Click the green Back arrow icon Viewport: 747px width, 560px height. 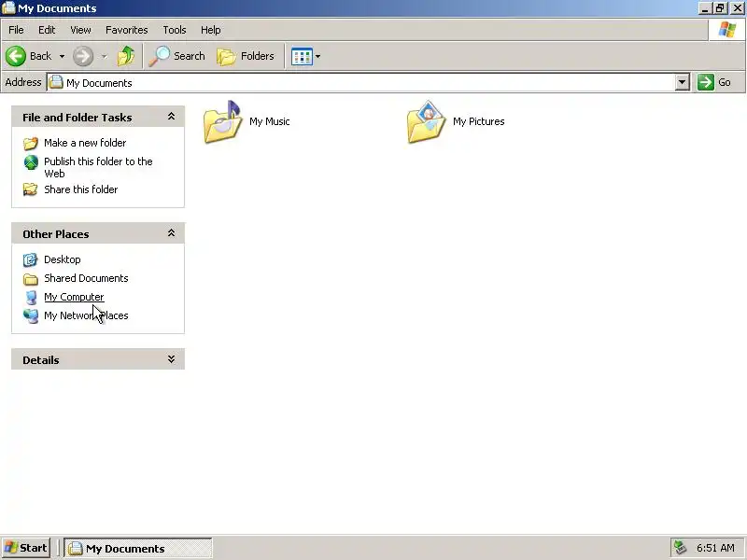pyautogui.click(x=15, y=56)
